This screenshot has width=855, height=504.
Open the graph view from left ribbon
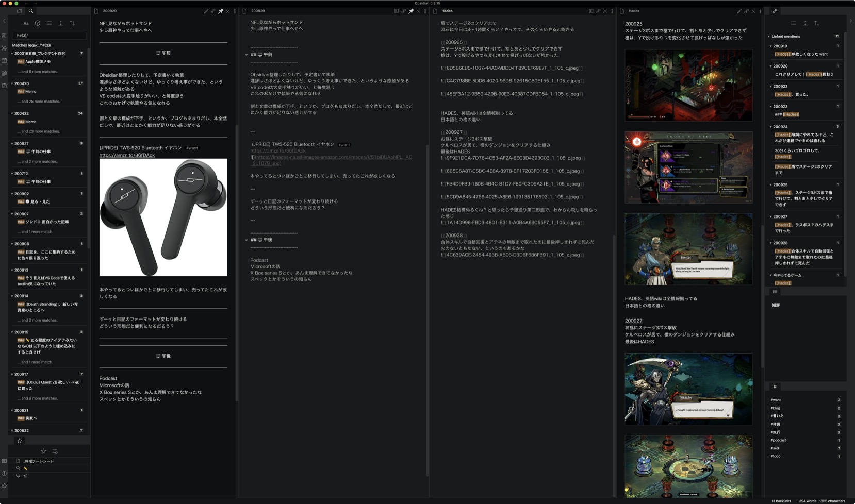[x=4, y=48]
